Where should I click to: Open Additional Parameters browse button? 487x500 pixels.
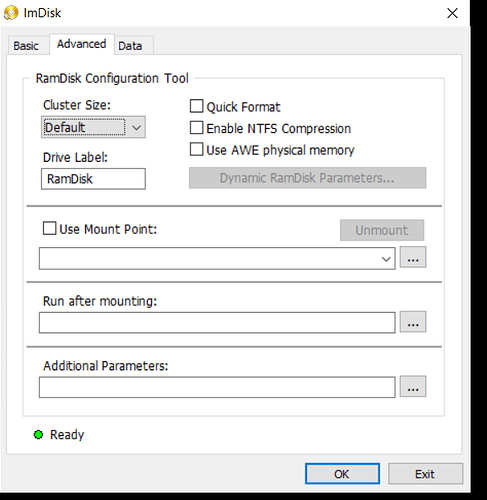tap(413, 386)
